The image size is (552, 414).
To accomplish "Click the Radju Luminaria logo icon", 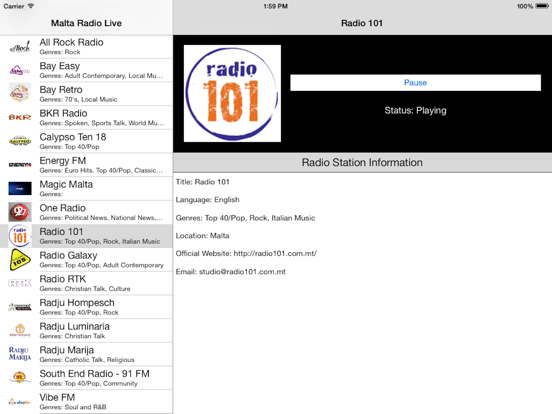I will pos(20,331).
